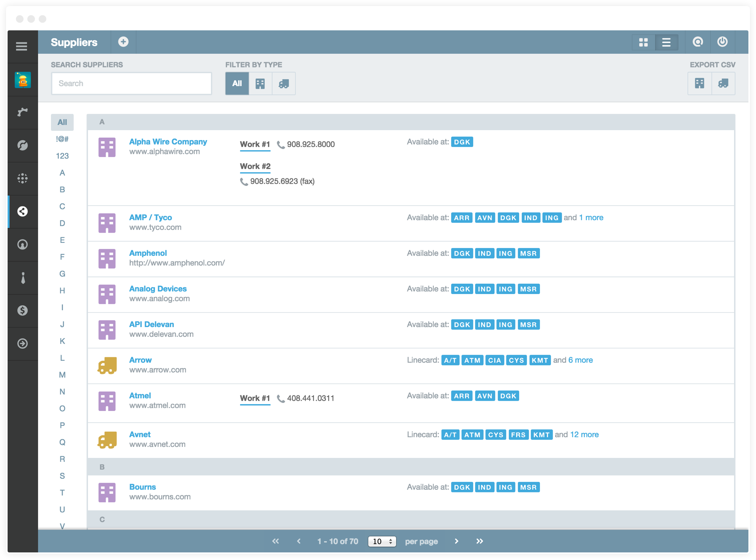Add a new supplier with the plus icon

point(123,42)
